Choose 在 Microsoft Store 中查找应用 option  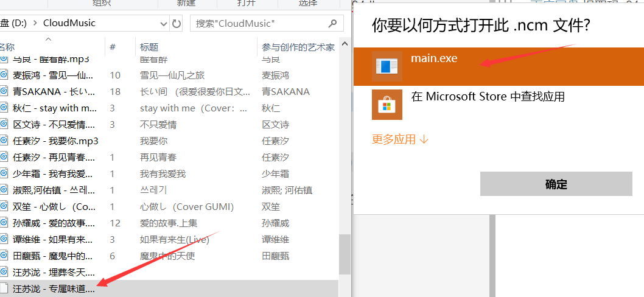(499, 105)
